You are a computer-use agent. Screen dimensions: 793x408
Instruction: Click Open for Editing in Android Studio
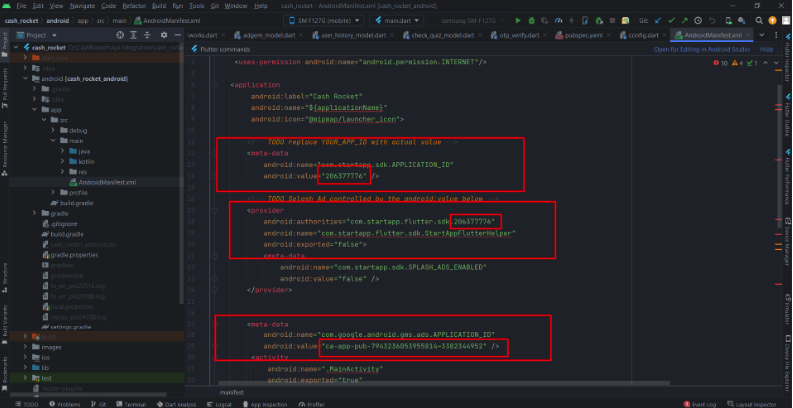(x=702, y=48)
